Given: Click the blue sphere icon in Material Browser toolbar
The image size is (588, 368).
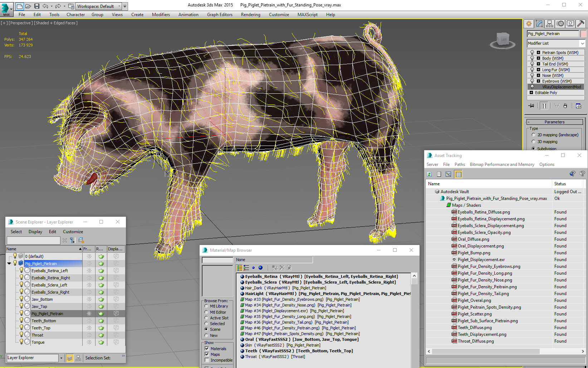Looking at the screenshot, I should (260, 268).
